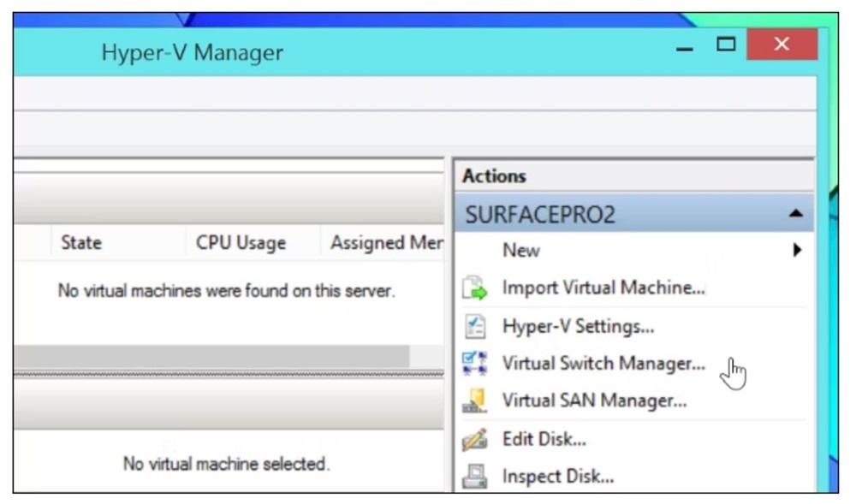Open Virtual SAN Manager... label
Image resolution: width=856 pixels, height=504 pixels.
[594, 400]
